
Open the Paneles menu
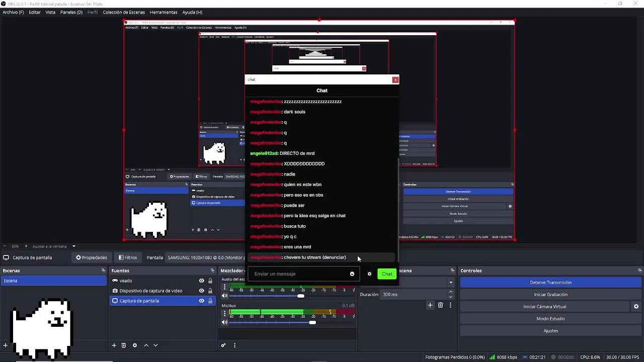pyautogui.click(x=71, y=12)
